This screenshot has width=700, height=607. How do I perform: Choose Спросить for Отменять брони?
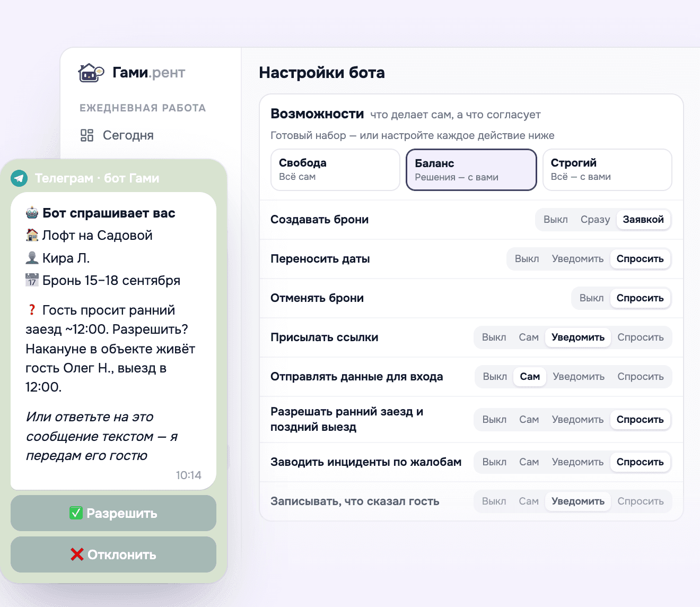640,298
